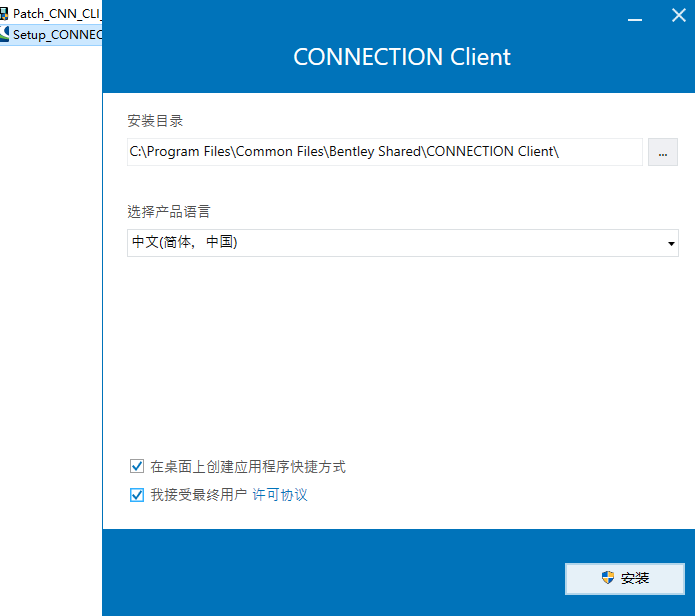The image size is (695, 616).
Task: Click the install button with shield icon
Action: [625, 578]
